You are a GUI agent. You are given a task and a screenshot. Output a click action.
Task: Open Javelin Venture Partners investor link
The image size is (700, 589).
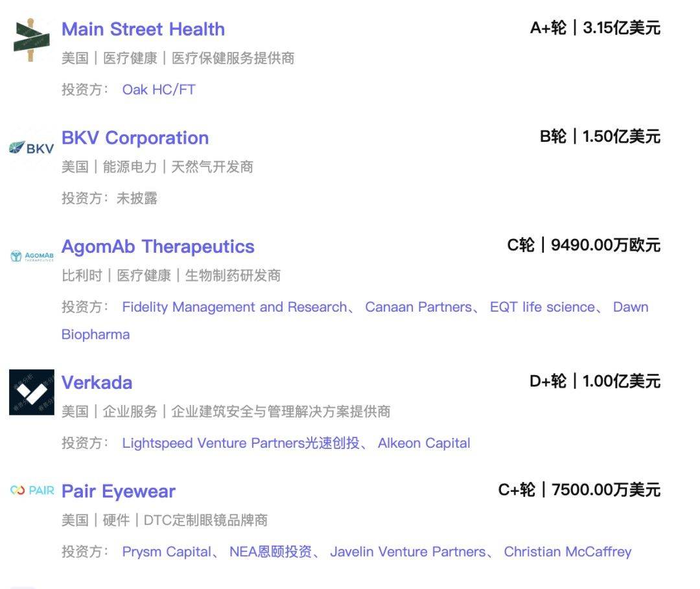(407, 552)
